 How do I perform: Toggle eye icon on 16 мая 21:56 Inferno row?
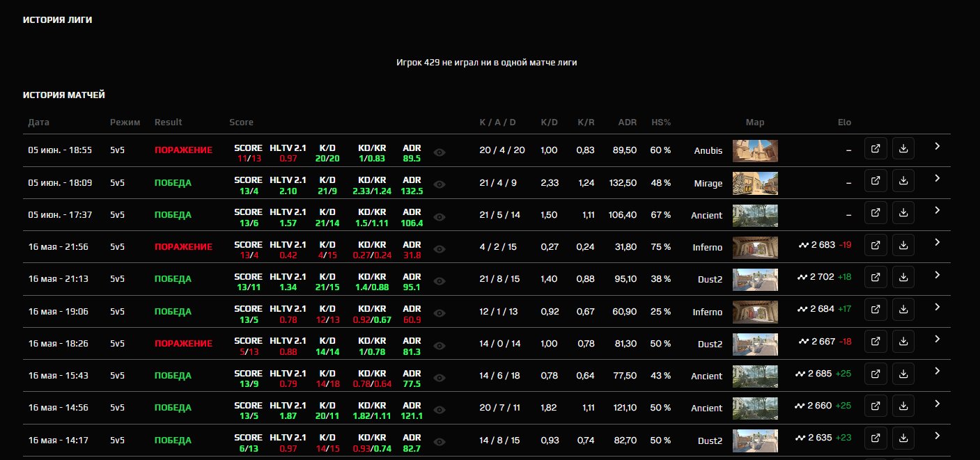[x=440, y=249]
